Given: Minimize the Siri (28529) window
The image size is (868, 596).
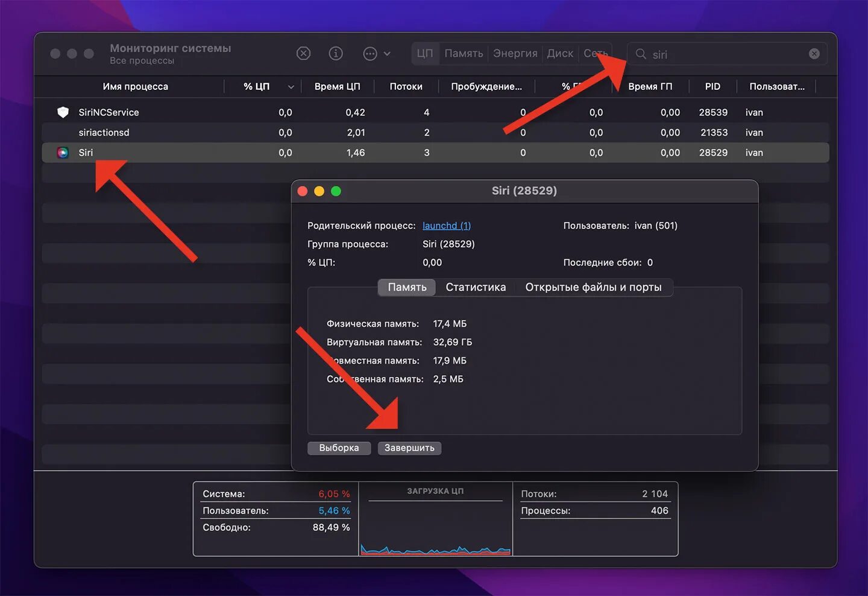Looking at the screenshot, I should pyautogui.click(x=319, y=191).
